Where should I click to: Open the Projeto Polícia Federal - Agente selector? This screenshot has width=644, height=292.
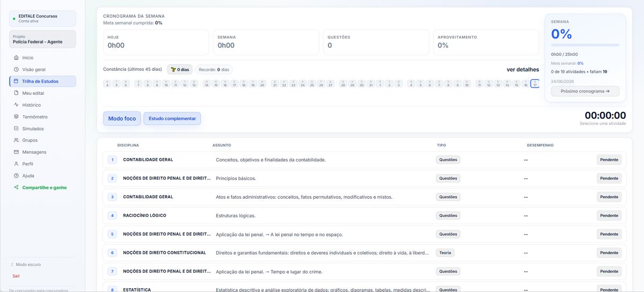(42, 39)
